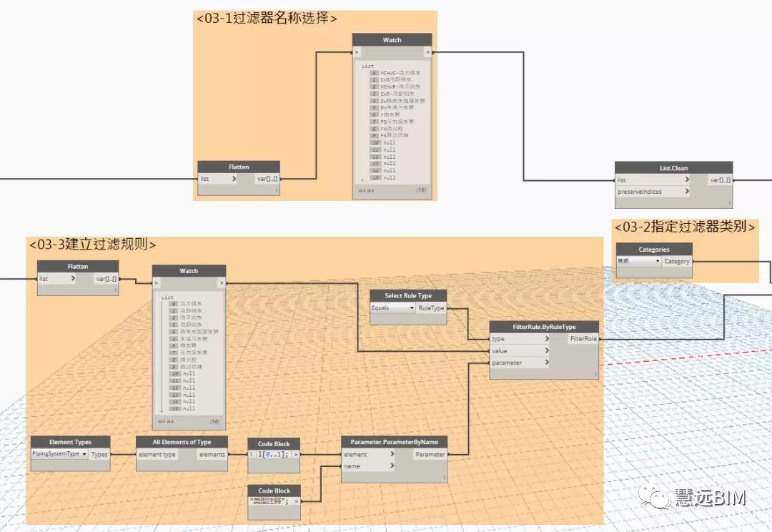Select the List.Clean node by its title
This screenshot has width=772, height=532.
coord(673,168)
